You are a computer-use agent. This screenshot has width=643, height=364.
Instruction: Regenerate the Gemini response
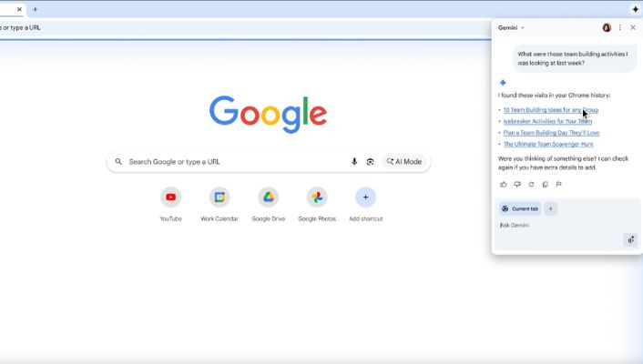531,184
